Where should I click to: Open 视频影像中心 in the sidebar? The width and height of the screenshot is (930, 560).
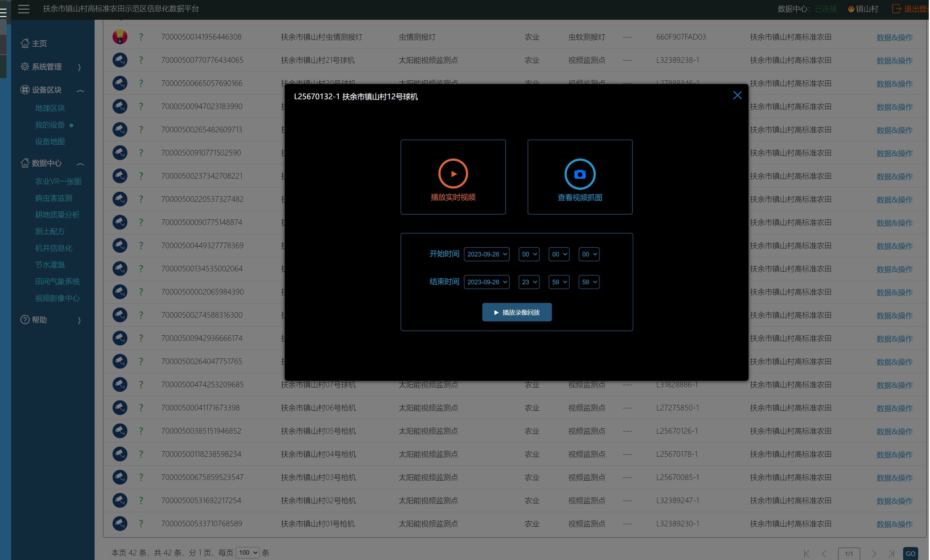58,298
